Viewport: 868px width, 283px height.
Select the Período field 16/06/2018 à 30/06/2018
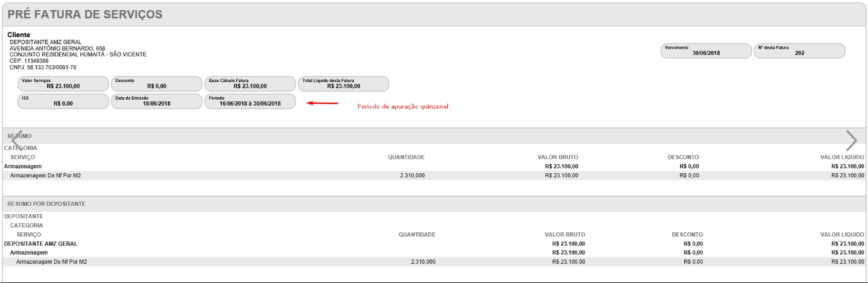[250, 101]
